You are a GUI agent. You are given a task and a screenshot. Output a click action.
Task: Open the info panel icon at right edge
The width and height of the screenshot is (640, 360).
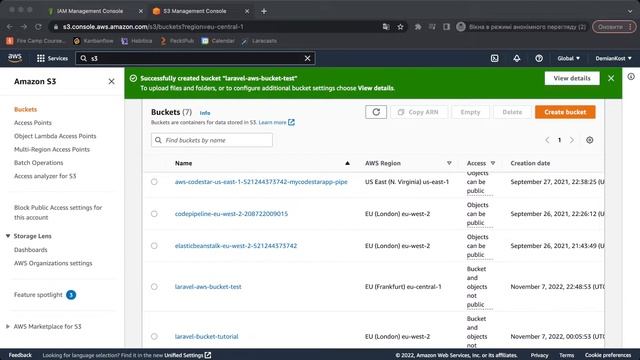pyautogui.click(x=631, y=77)
